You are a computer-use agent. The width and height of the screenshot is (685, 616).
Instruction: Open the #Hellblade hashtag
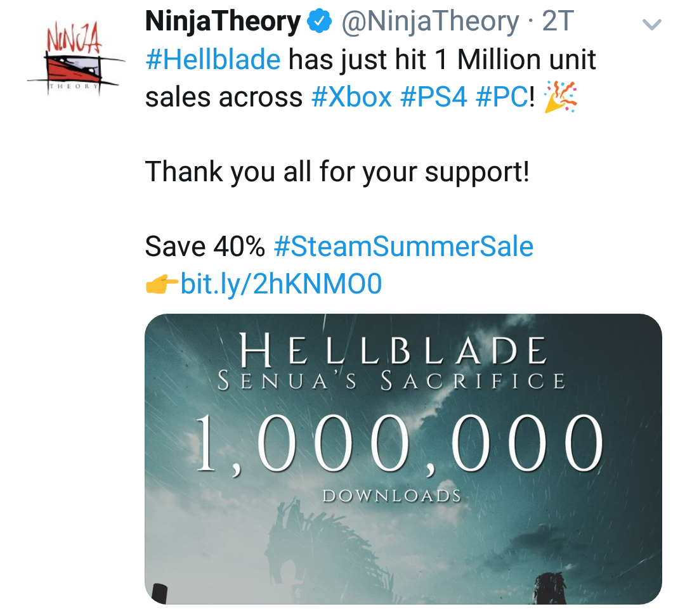click(x=212, y=60)
